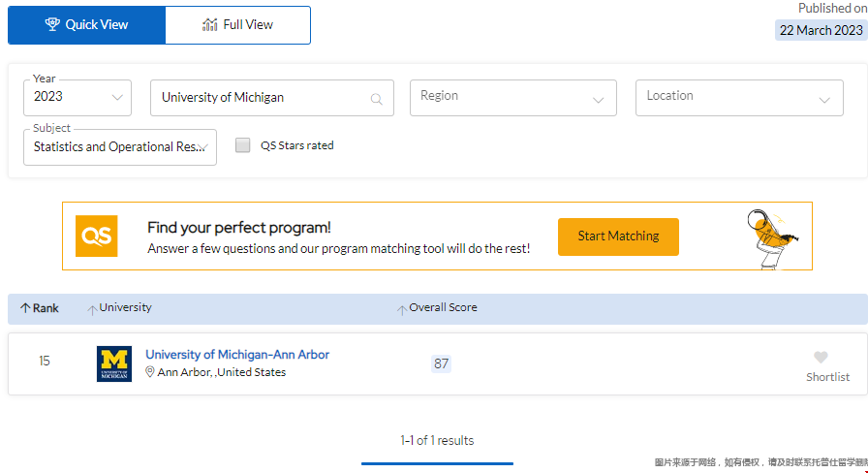Expand the Region dropdown
This screenshot has width=868, height=473.
pyautogui.click(x=513, y=98)
